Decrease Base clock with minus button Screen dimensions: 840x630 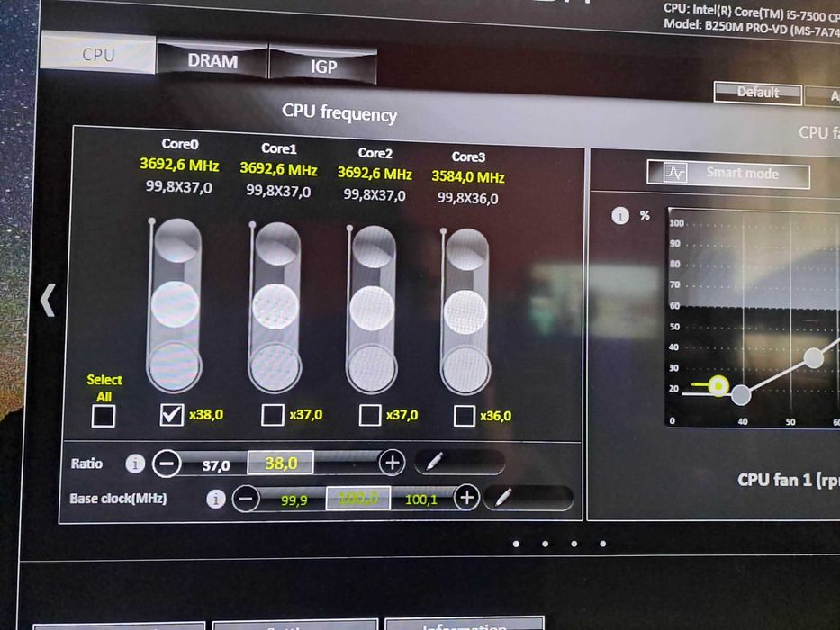click(x=246, y=499)
